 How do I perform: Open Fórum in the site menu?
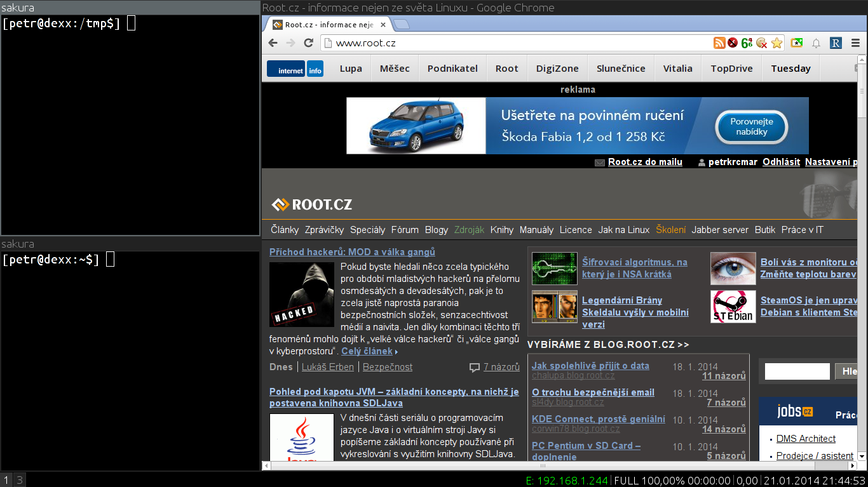click(x=405, y=230)
